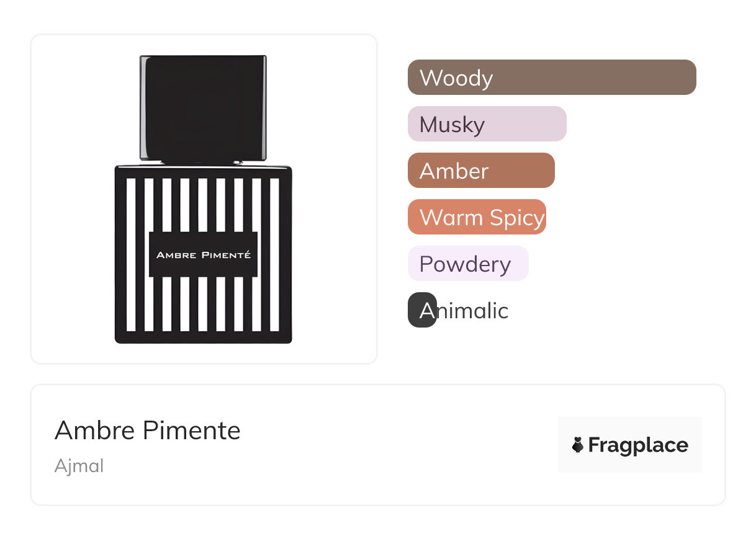Select the Amber accord bar
Viewport: 756px width, 536px height.
(481, 171)
